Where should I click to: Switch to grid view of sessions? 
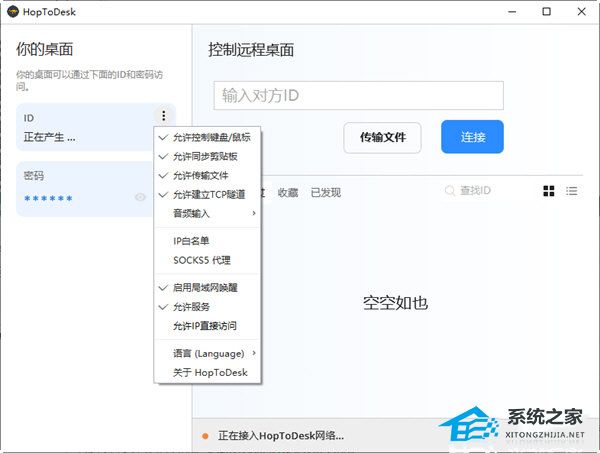(x=549, y=191)
